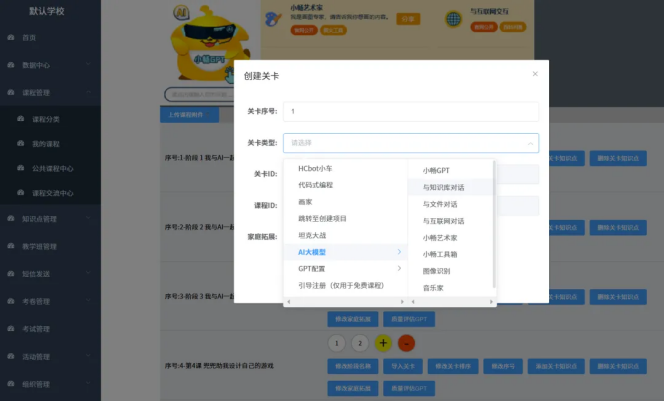Click the 上传课程附件 button
Image resolution: width=665 pixels, height=402 pixels.
189,115
